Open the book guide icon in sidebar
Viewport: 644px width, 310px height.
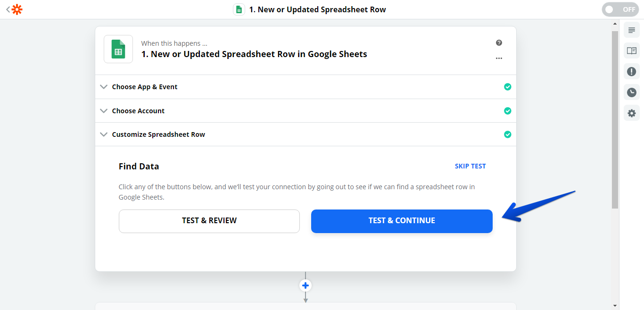tap(631, 51)
